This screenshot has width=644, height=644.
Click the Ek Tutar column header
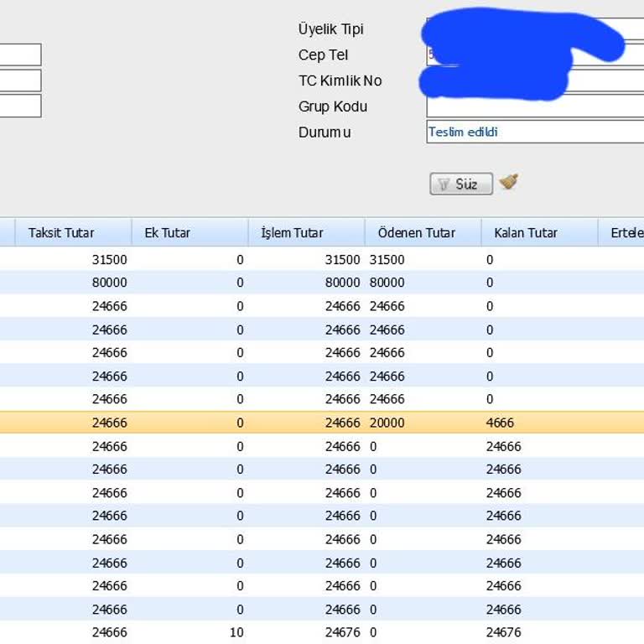coord(189,233)
